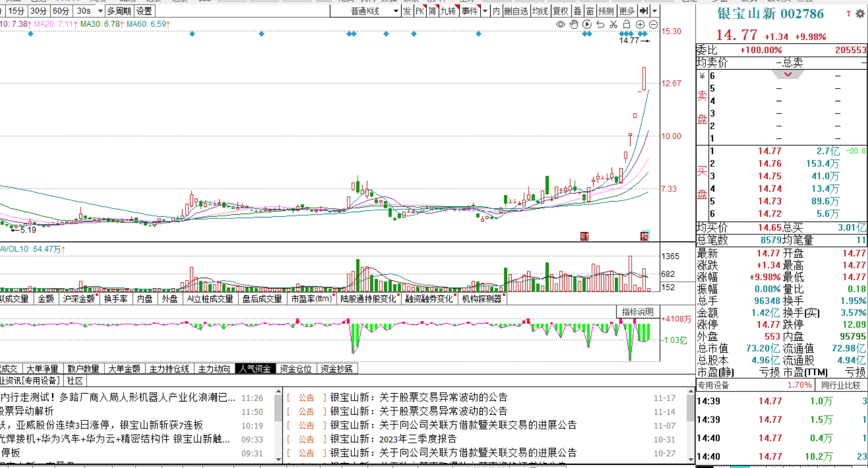
Task: Open the 普通K线 chart type dropdown
Action: pos(365,11)
